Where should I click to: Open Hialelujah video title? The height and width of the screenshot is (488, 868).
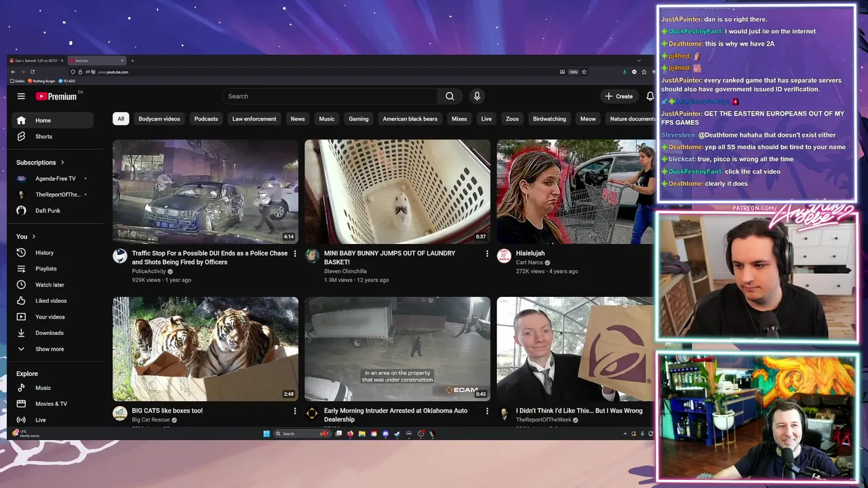tap(530, 253)
